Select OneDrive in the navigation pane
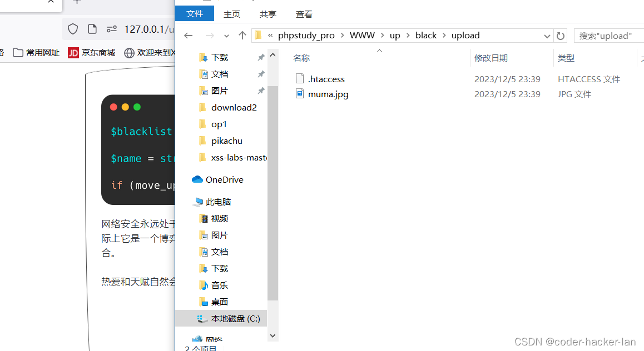 [x=224, y=179]
